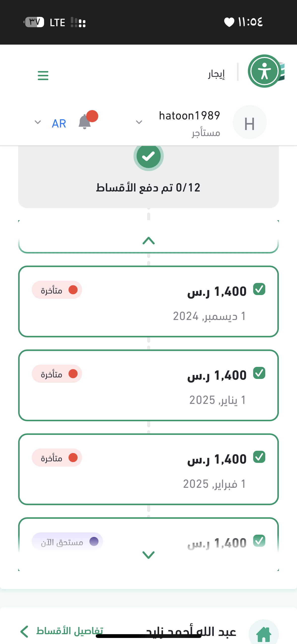
Task: Tap the green installments-paid checkmark badge
Action: (149, 156)
